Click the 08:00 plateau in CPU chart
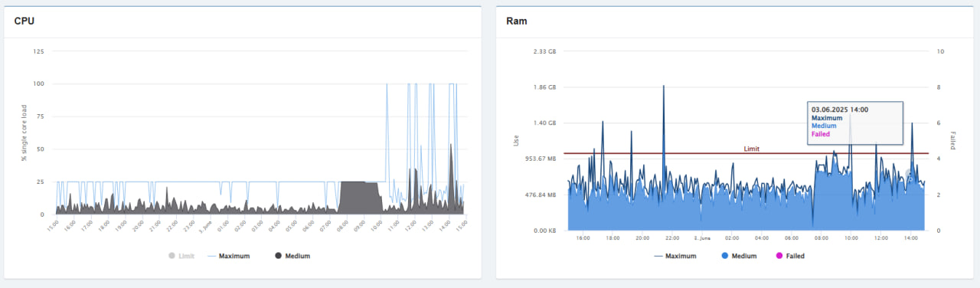The height and width of the screenshot is (288, 980). pos(359,197)
